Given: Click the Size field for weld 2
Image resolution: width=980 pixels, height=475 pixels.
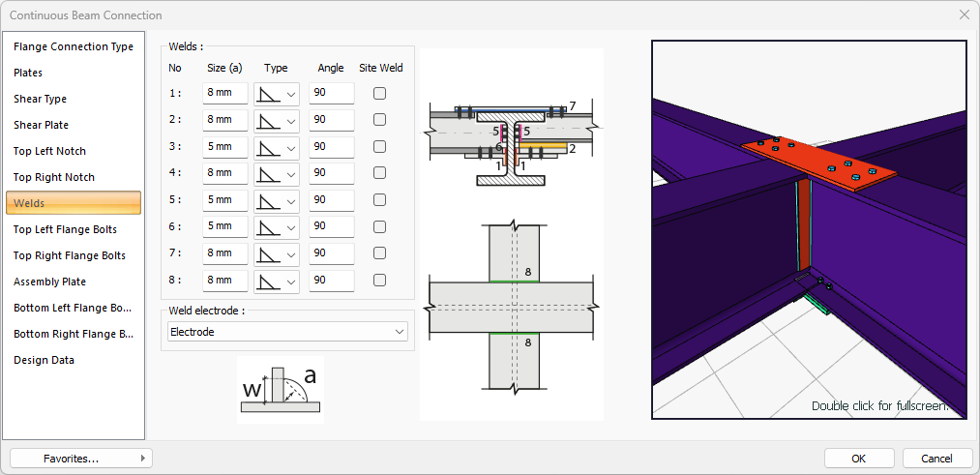Looking at the screenshot, I should [224, 120].
